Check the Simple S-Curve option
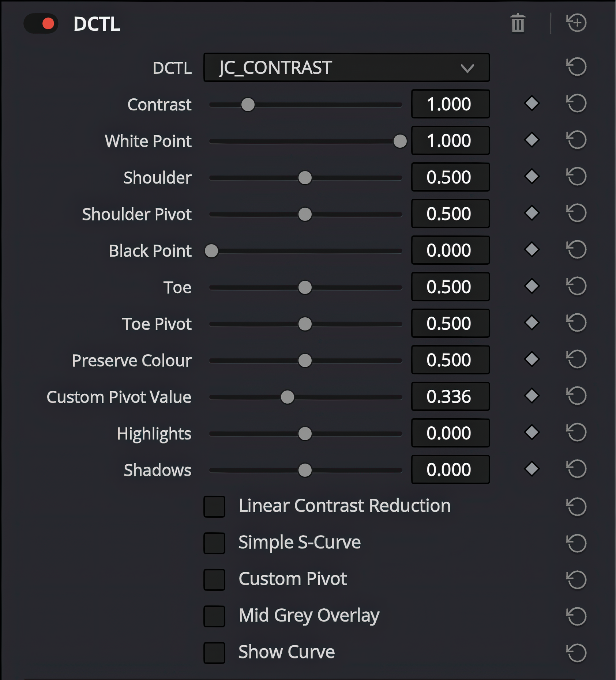The height and width of the screenshot is (680, 616). coord(214,543)
